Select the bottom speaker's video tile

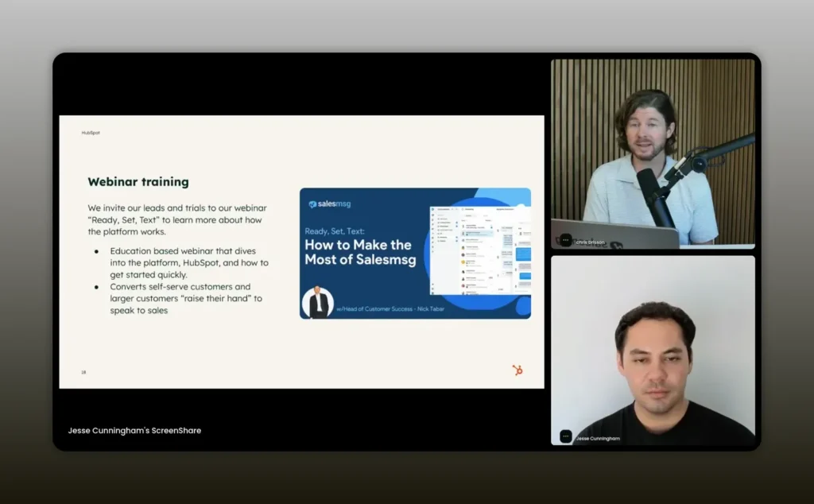pos(653,350)
